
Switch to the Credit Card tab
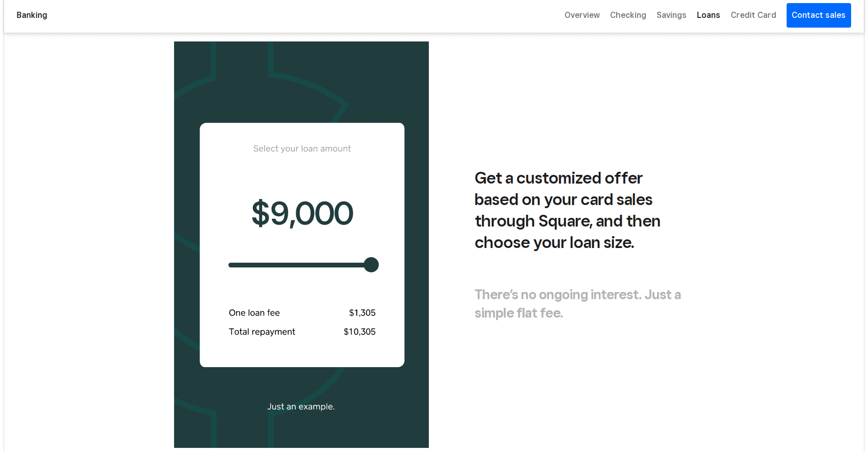coord(753,15)
